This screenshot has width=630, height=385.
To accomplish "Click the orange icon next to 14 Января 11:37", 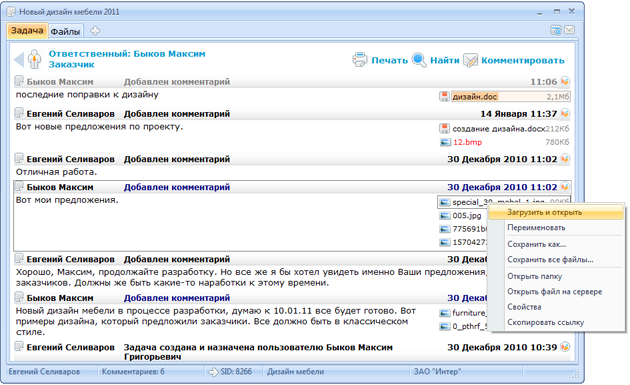I will coord(565,113).
